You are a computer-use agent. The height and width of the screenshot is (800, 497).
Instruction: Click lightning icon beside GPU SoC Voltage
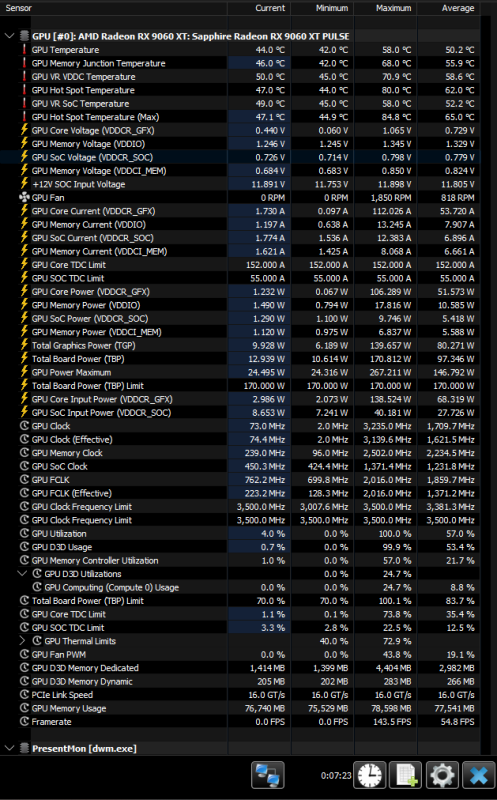point(24,157)
